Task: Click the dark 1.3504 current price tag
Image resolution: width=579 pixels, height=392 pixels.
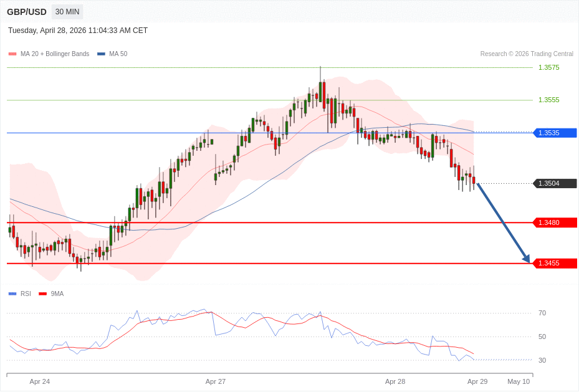Action: [555, 183]
